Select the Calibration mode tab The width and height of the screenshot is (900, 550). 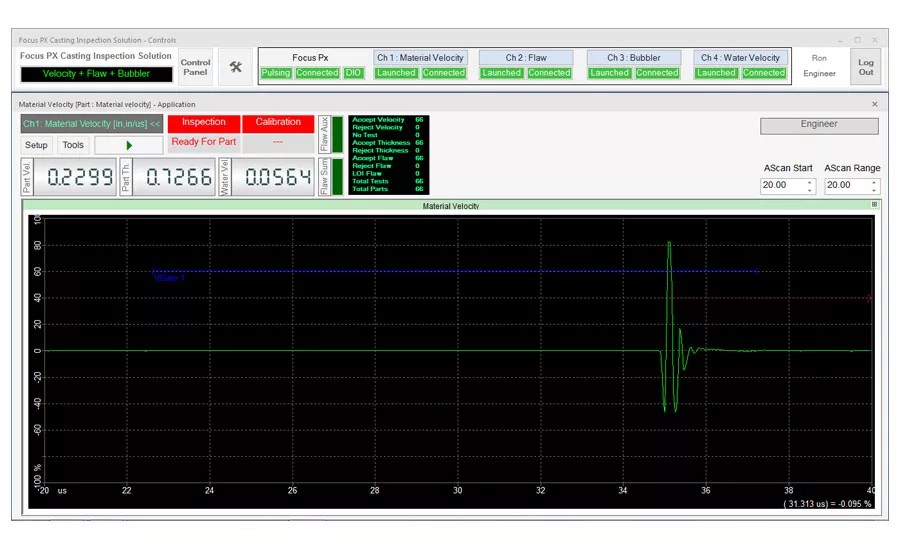(x=278, y=122)
